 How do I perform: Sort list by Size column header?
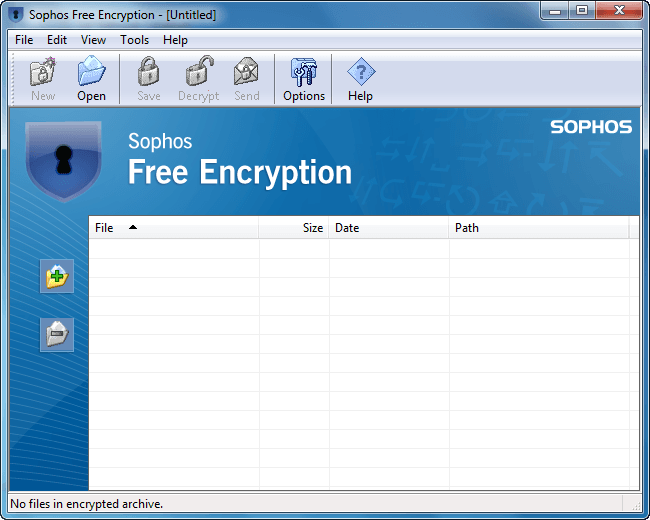click(294, 228)
